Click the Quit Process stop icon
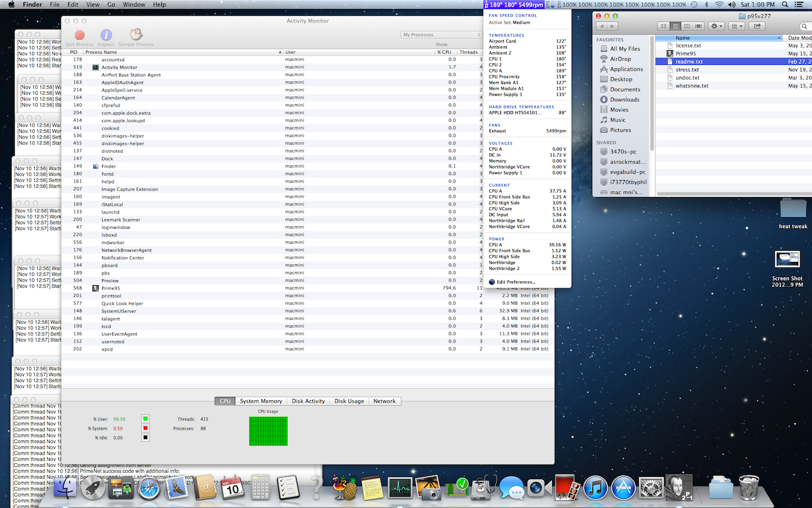The width and height of the screenshot is (812, 508). (x=80, y=35)
